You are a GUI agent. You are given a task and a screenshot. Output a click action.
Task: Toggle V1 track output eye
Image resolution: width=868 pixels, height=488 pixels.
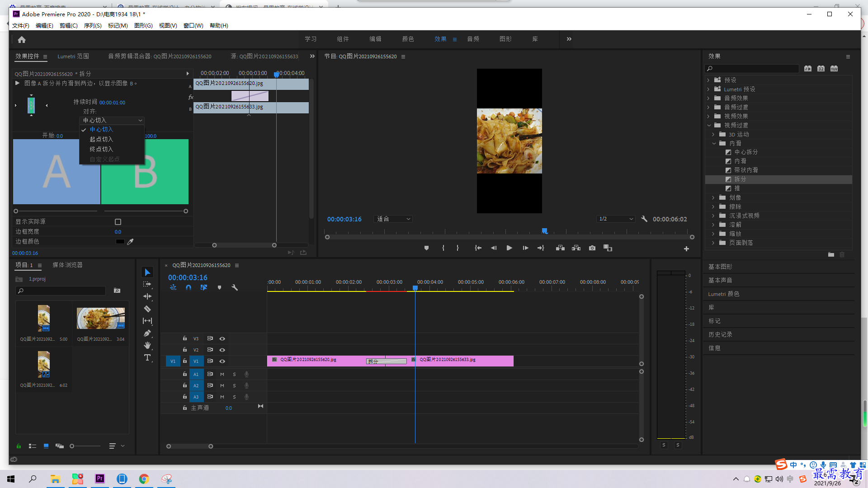point(222,361)
